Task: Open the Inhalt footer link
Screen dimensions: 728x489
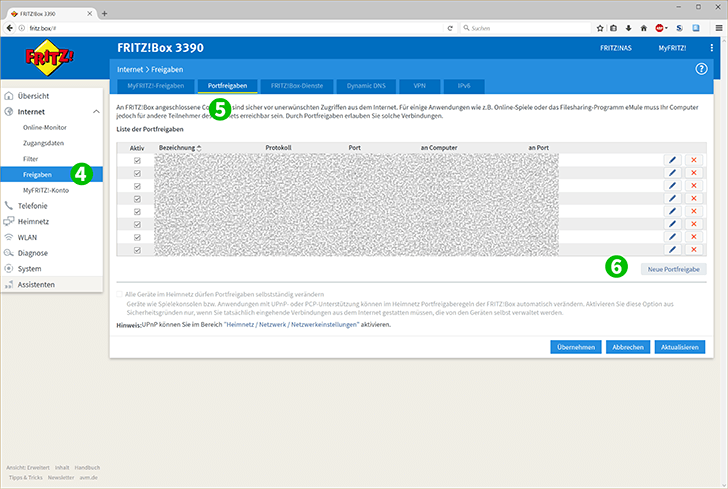Action: [x=62, y=468]
